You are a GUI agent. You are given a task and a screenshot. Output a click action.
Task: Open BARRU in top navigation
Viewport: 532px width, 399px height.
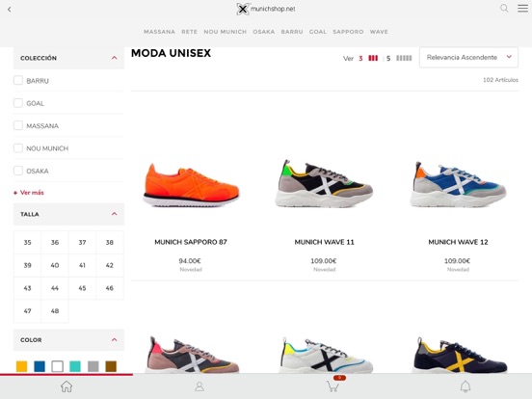292,32
